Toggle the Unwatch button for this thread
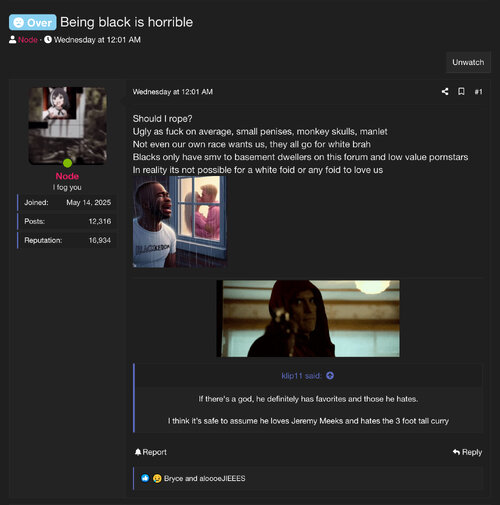The height and width of the screenshot is (505, 500). click(468, 62)
